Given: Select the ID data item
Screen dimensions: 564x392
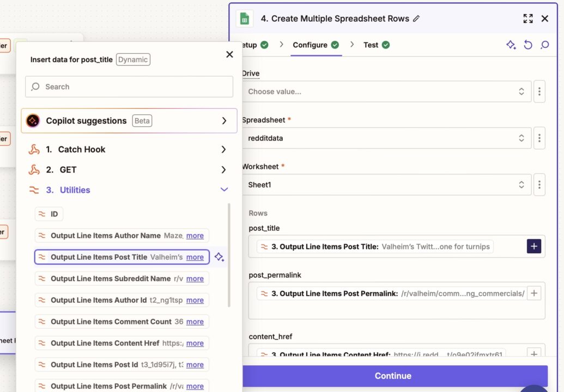Looking at the screenshot, I should [x=49, y=214].
